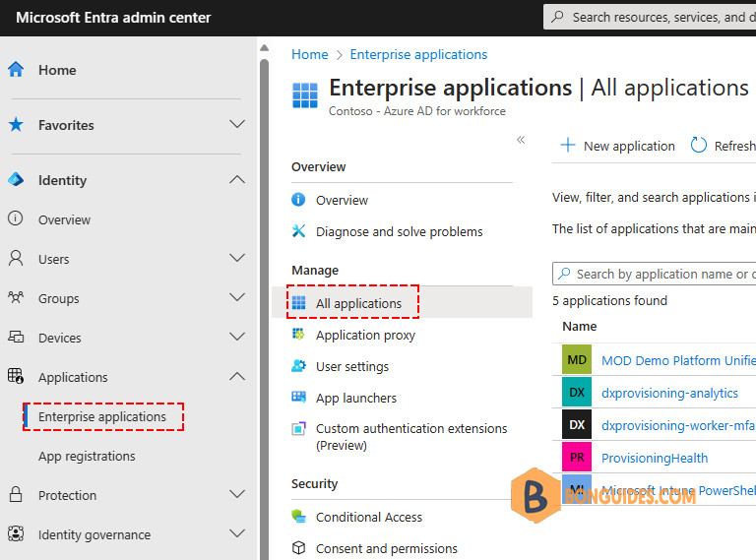This screenshot has width=756, height=560.
Task: Click the Diagnose and solve problems wrench icon
Action: 298,231
